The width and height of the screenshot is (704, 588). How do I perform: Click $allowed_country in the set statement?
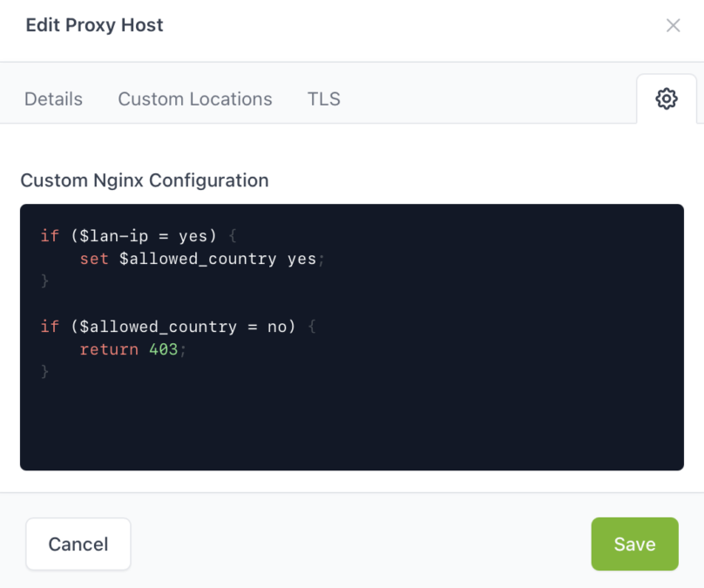pyautogui.click(x=198, y=259)
